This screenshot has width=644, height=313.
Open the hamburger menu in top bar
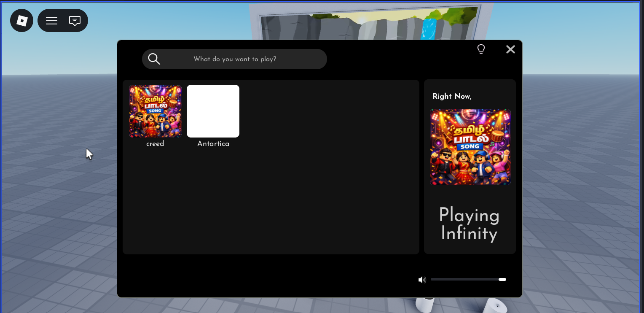(51, 21)
